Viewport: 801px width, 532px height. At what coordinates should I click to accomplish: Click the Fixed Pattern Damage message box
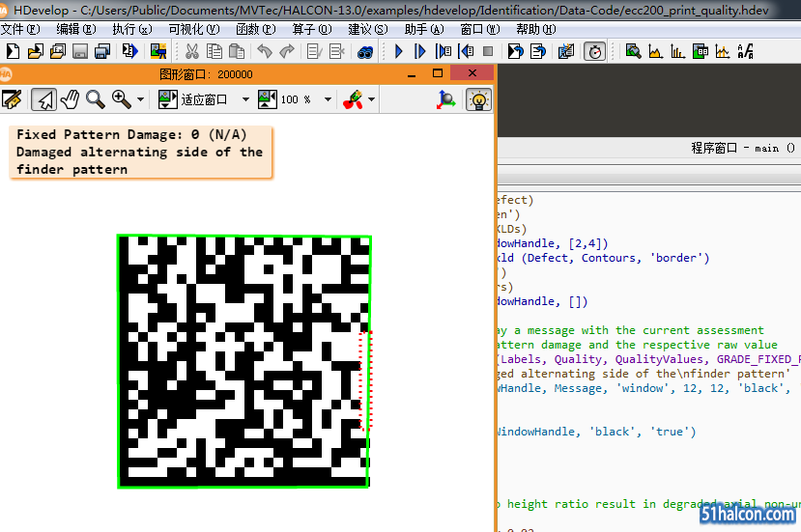tap(140, 153)
